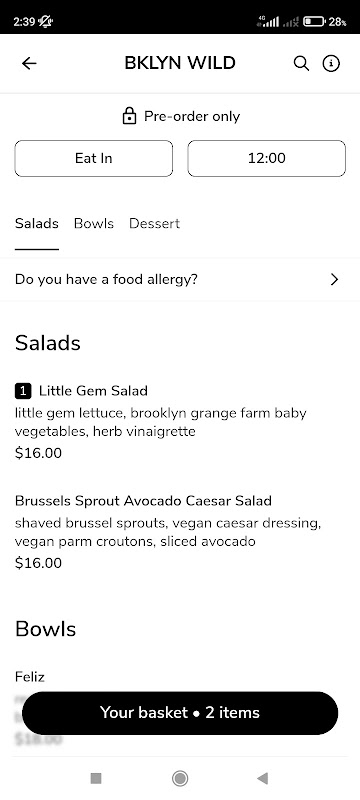Expand the food allergy chevron

335,280
